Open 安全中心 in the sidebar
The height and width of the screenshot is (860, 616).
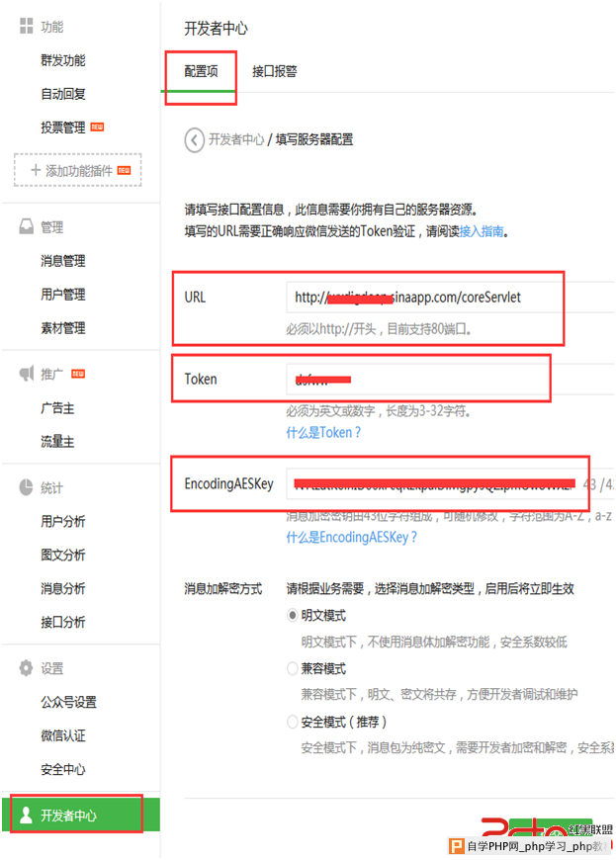point(63,769)
